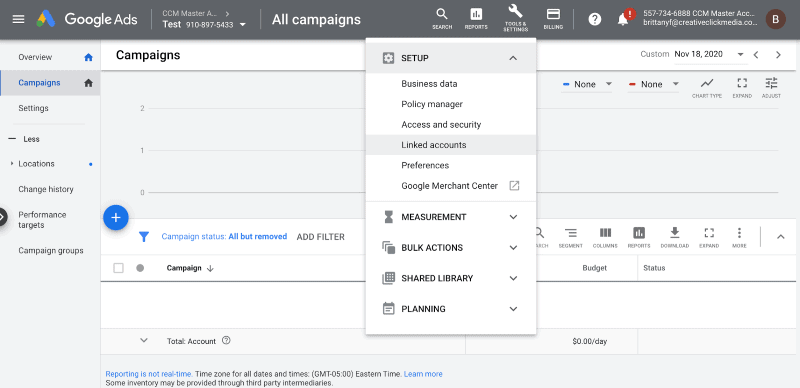800x388 pixels.
Task: Click the Status column header
Action: [654, 268]
